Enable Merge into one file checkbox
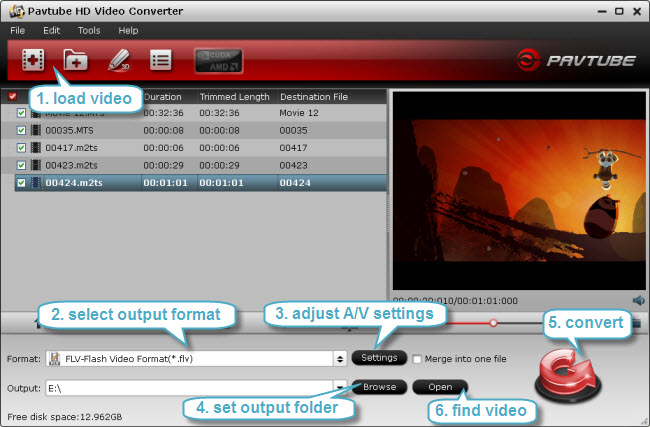Screen dimensions: 650x427 417,359
